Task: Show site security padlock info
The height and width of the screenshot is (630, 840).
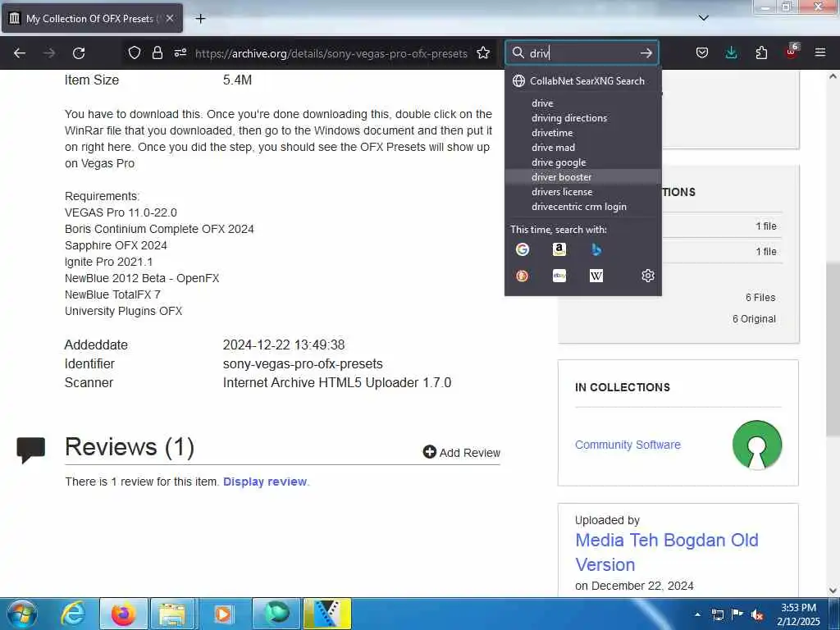Action: pyautogui.click(x=157, y=53)
